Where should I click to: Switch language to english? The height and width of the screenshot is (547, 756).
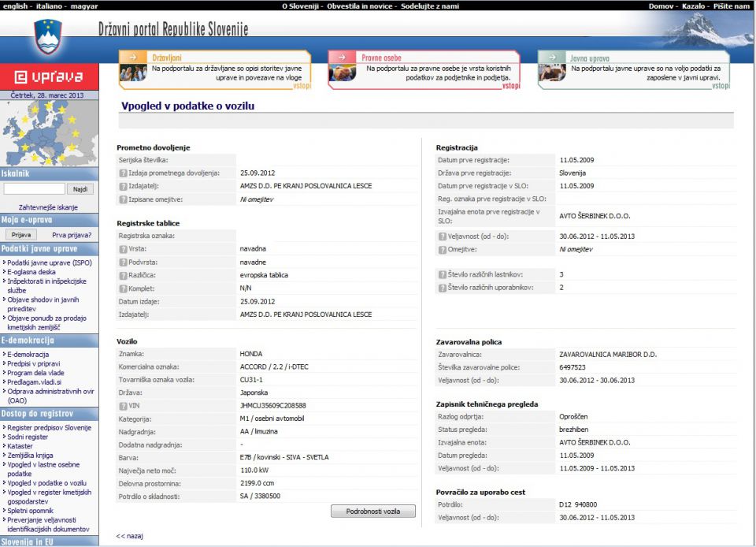pos(15,6)
